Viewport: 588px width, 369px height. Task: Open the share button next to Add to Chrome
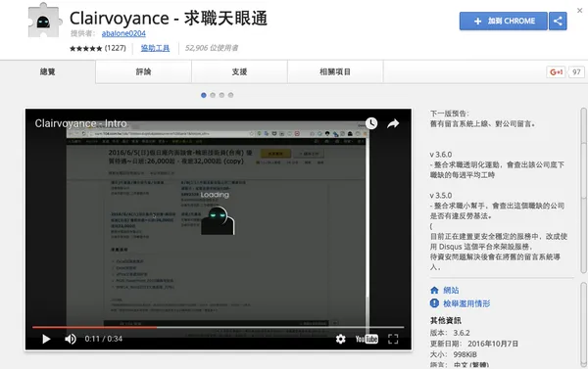click(558, 21)
